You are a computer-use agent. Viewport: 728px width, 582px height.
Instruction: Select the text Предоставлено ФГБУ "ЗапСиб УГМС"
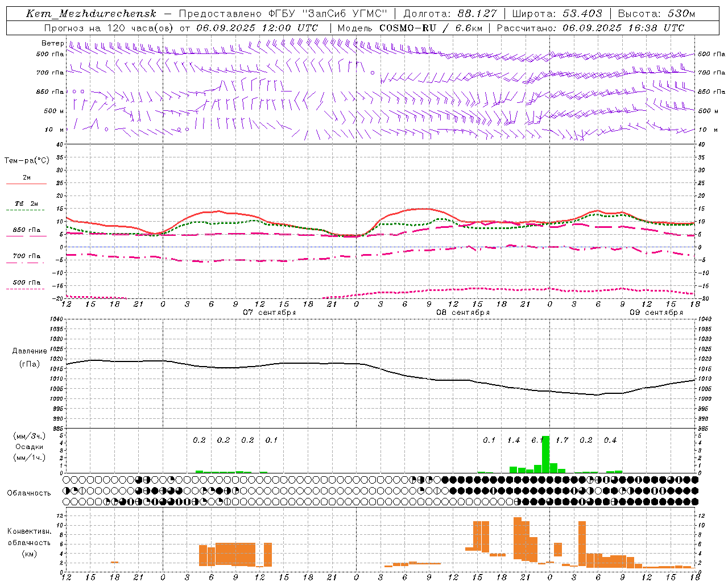[x=283, y=14]
